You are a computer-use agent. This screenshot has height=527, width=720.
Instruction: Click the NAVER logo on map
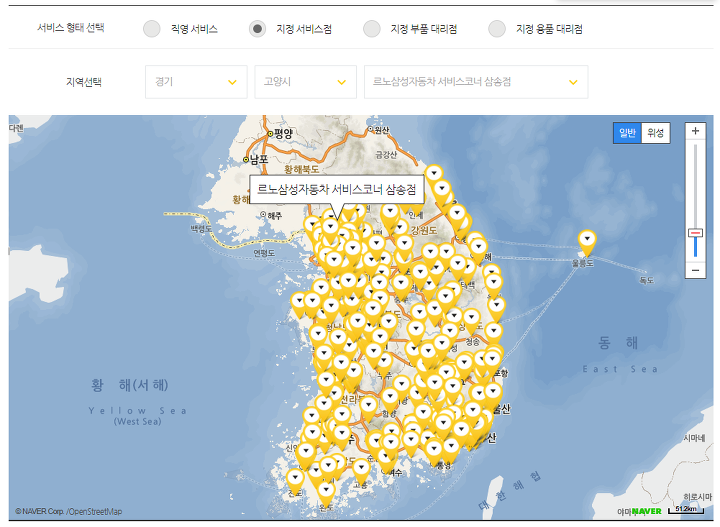pyautogui.click(x=647, y=511)
